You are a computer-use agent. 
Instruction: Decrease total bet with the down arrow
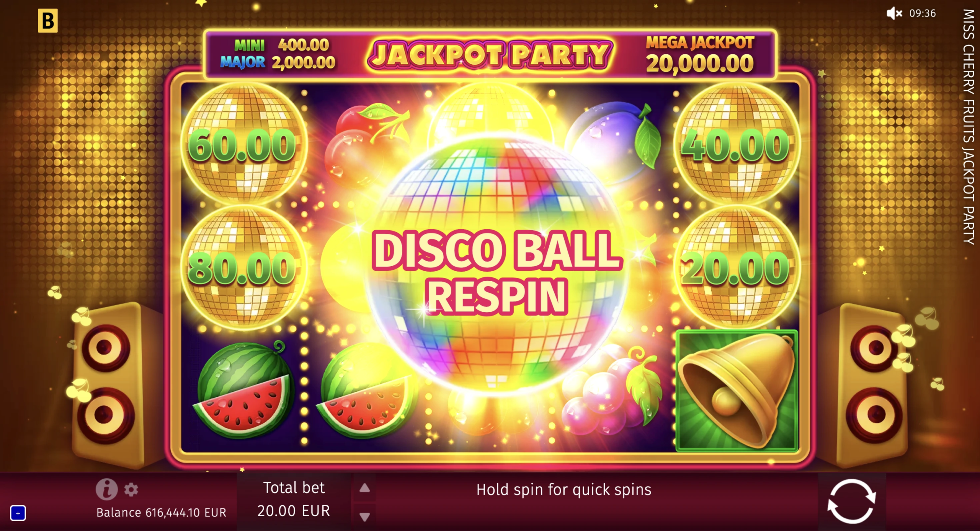coord(364,517)
